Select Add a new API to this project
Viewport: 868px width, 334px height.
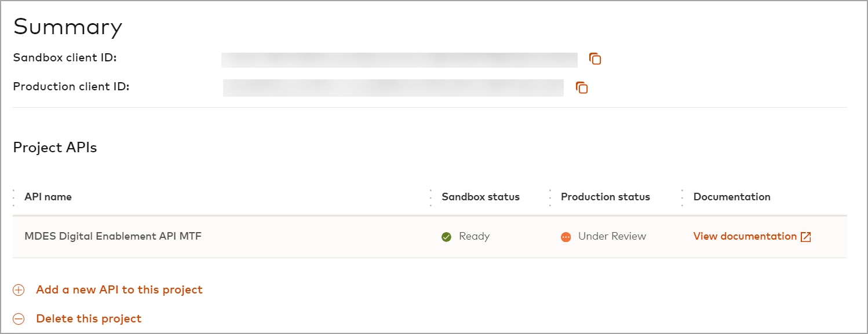(x=119, y=289)
